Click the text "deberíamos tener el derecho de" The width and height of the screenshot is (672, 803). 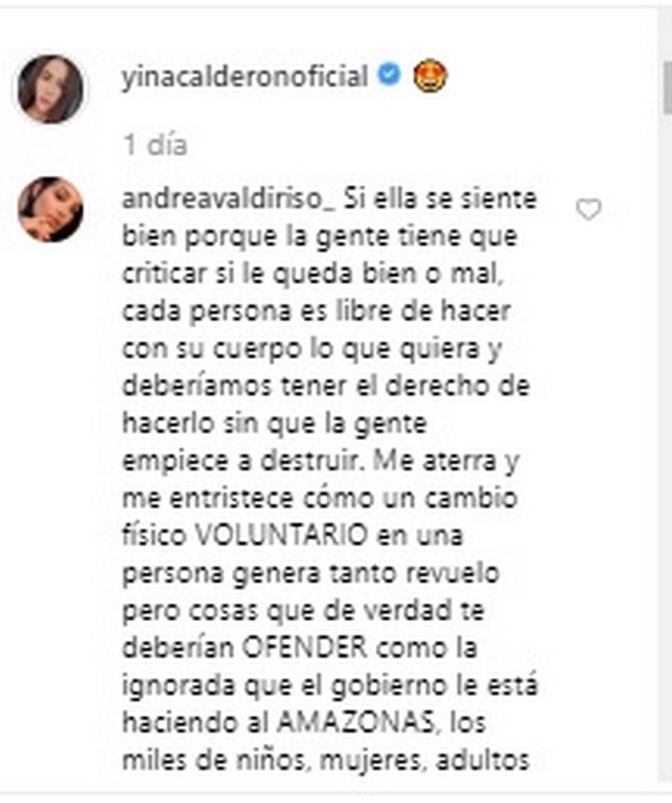(x=325, y=386)
